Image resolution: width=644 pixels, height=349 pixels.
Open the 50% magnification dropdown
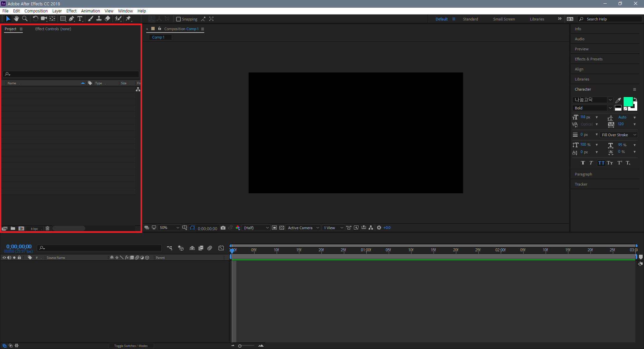(169, 228)
